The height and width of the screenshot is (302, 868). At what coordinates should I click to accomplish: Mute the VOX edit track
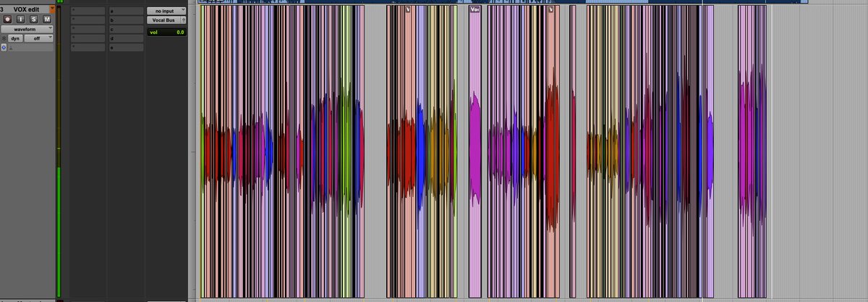point(46,19)
